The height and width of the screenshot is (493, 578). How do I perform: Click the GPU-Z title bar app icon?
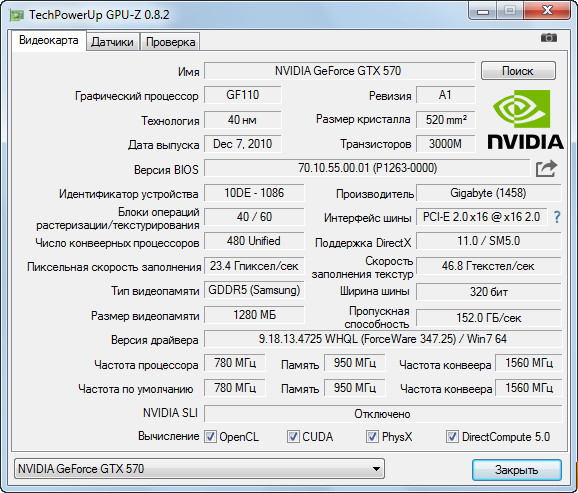[x=17, y=15]
